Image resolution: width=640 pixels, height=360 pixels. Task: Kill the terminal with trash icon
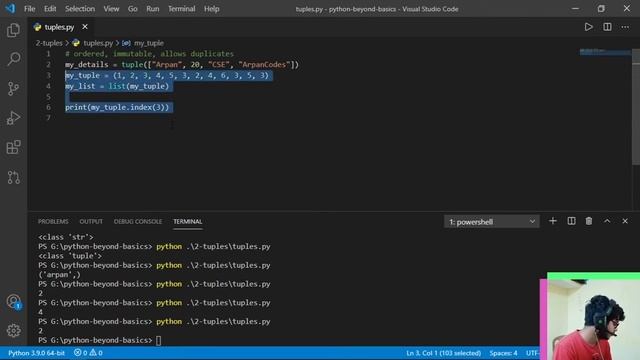(589, 221)
